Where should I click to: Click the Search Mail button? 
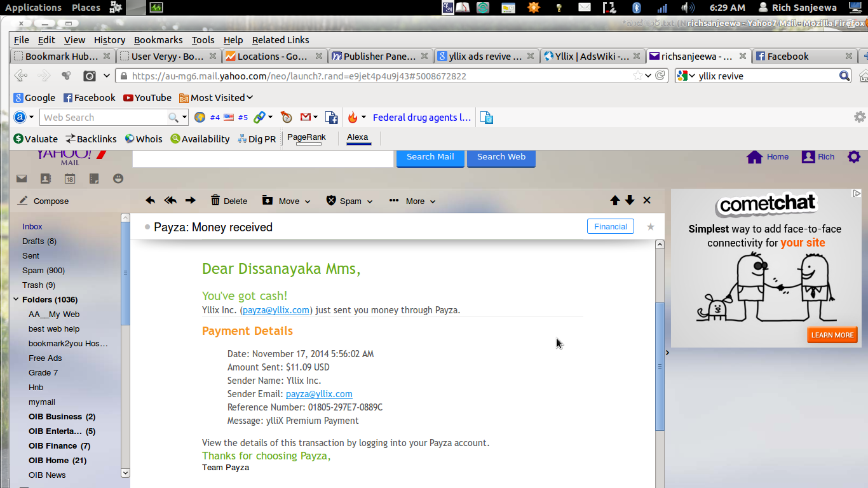[x=430, y=157]
